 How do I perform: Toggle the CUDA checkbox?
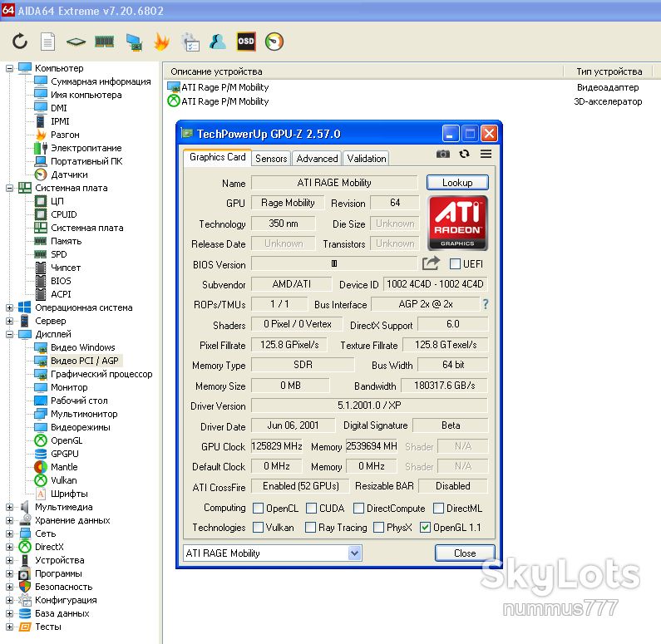point(311,509)
